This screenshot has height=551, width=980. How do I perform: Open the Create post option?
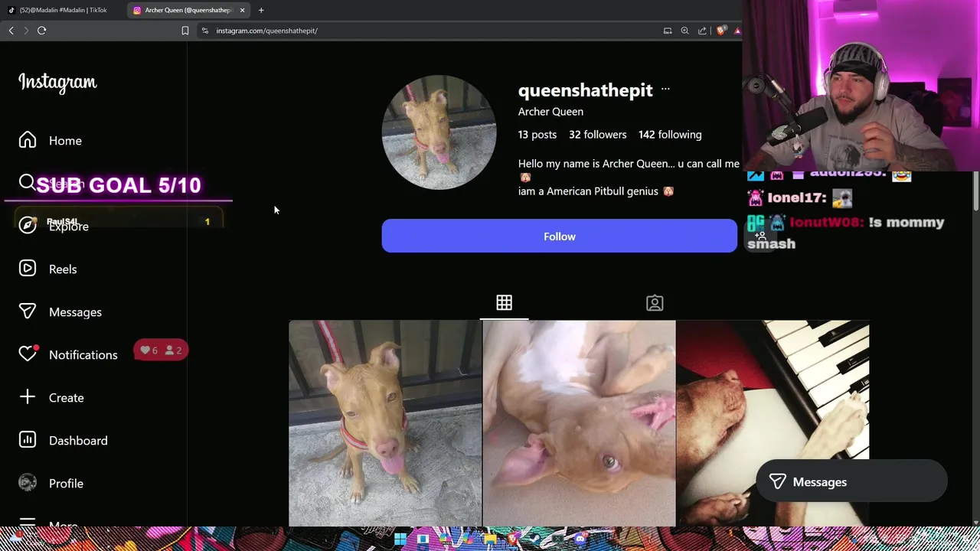click(x=51, y=398)
